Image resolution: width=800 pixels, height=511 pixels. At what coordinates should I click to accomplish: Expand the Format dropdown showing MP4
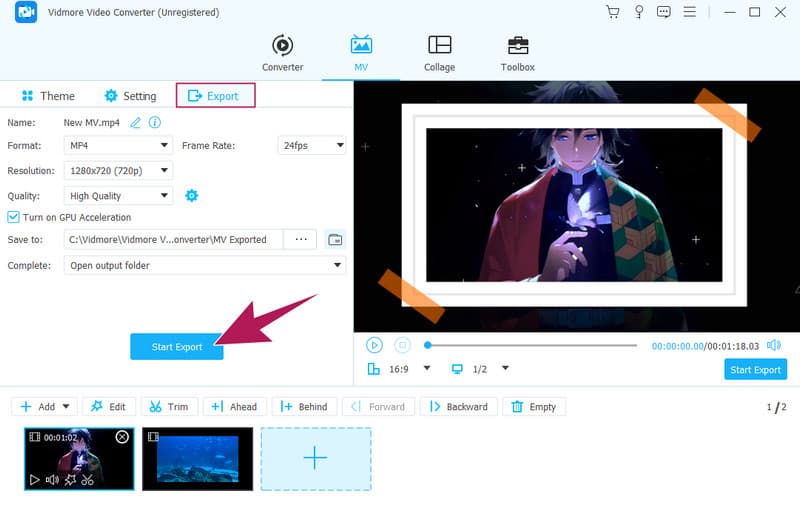[x=118, y=146]
